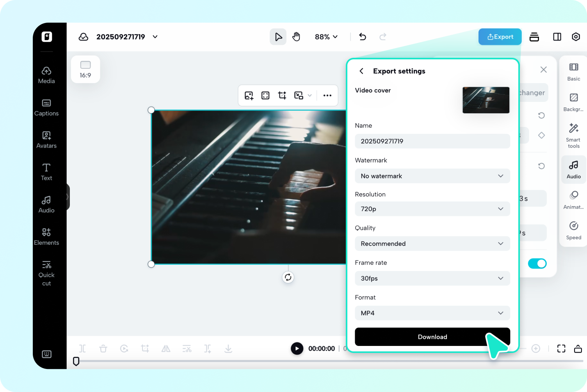Viewport: 587px width, 392px height.
Task: Click the split clip icon in timeline toolbar
Action: (x=82, y=349)
